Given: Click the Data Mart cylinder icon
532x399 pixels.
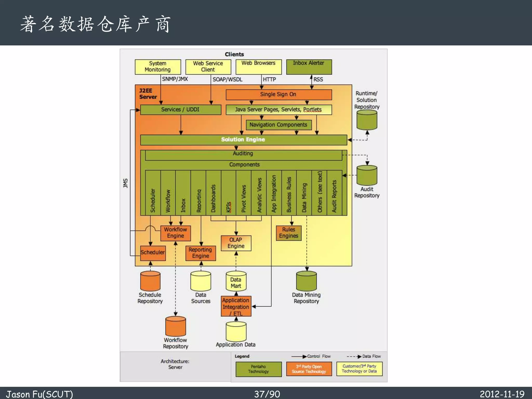Looking at the screenshot, I should tap(236, 282).
